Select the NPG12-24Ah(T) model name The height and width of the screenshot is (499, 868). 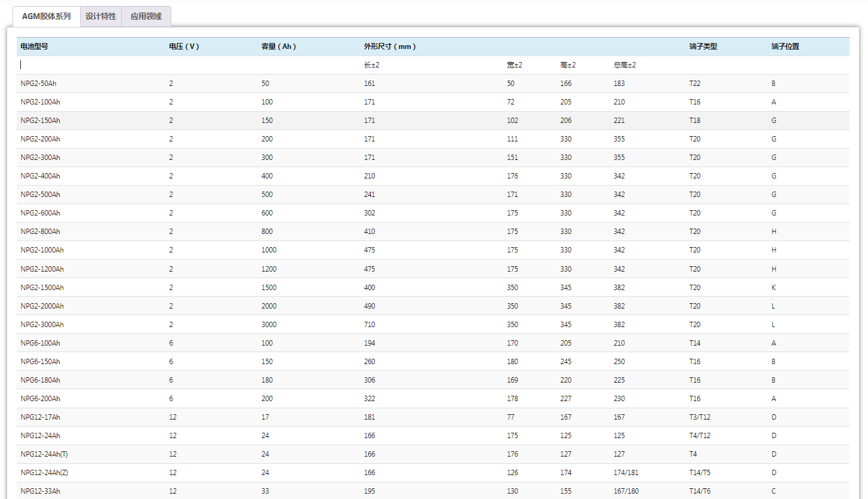click(x=44, y=454)
